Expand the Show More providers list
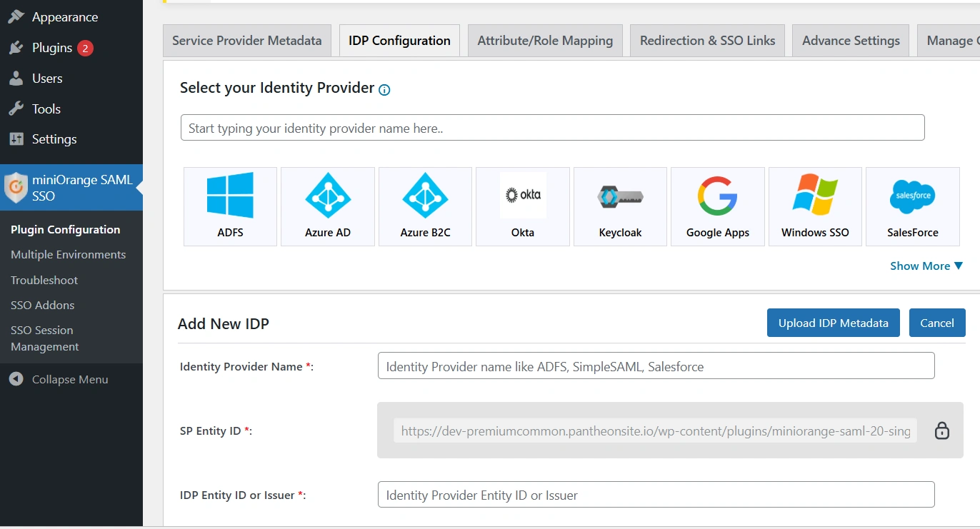 (926, 266)
